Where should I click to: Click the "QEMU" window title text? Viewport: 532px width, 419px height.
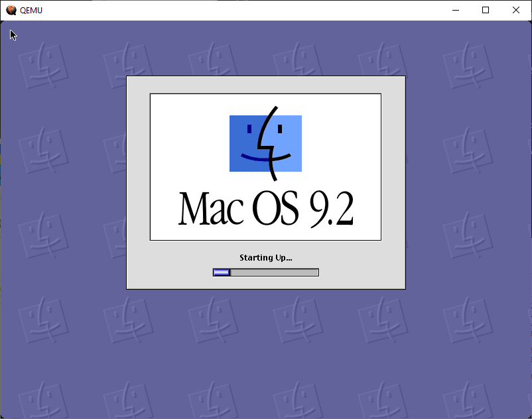coord(31,11)
